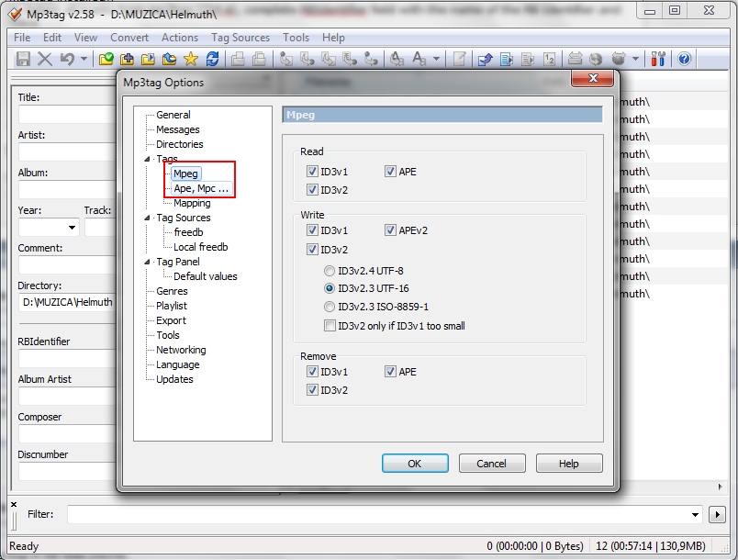Open the Edit menu
738x560 pixels.
tap(52, 38)
